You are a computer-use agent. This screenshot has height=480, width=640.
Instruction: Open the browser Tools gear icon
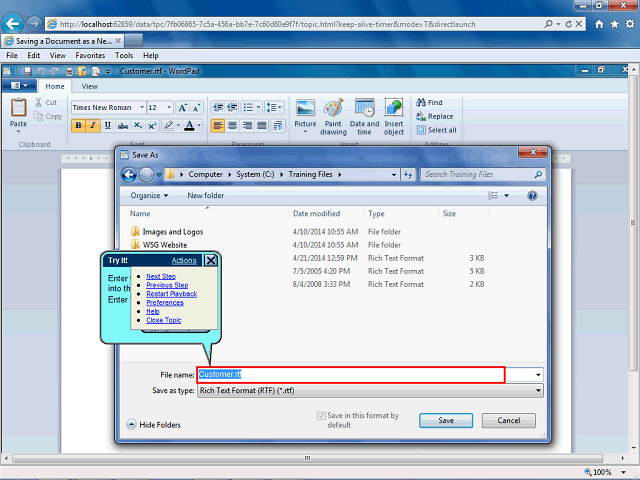pyautogui.click(x=630, y=24)
